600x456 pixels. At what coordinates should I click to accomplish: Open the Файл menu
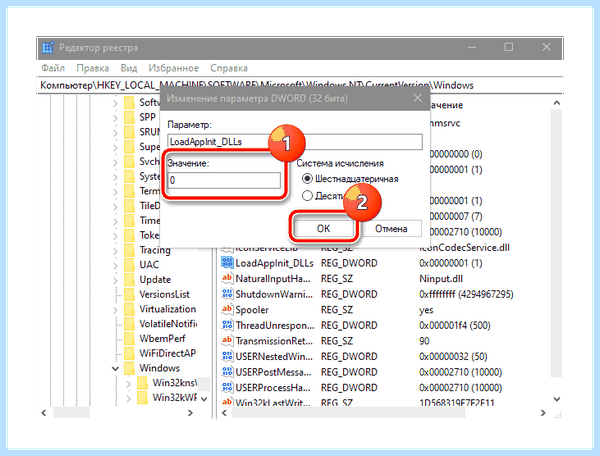tap(53, 68)
